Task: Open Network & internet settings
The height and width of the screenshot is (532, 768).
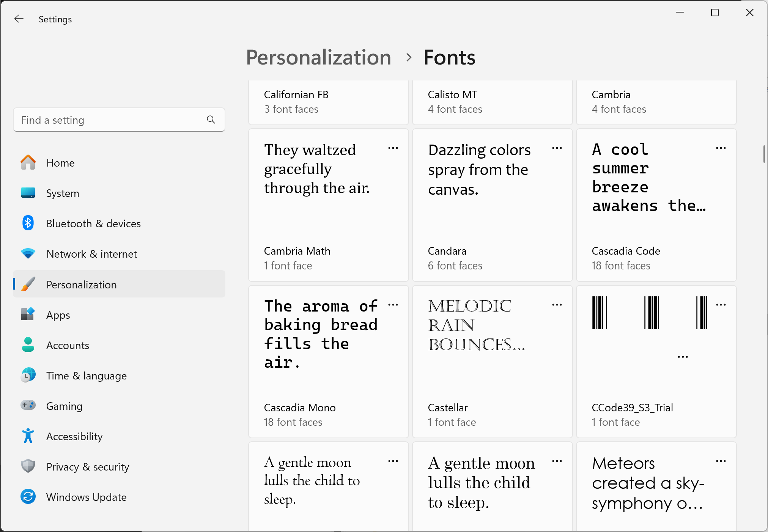Action: (119, 254)
